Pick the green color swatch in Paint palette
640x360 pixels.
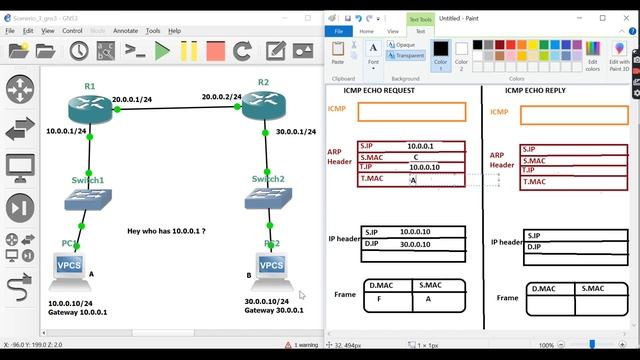click(x=544, y=44)
